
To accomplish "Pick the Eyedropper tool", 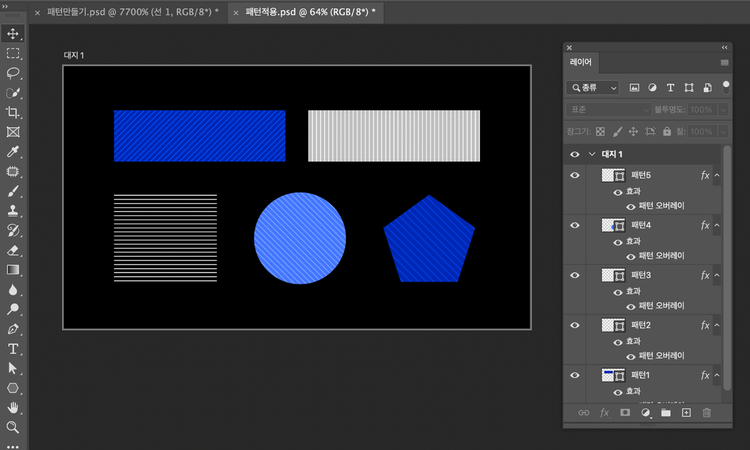I will point(14,152).
